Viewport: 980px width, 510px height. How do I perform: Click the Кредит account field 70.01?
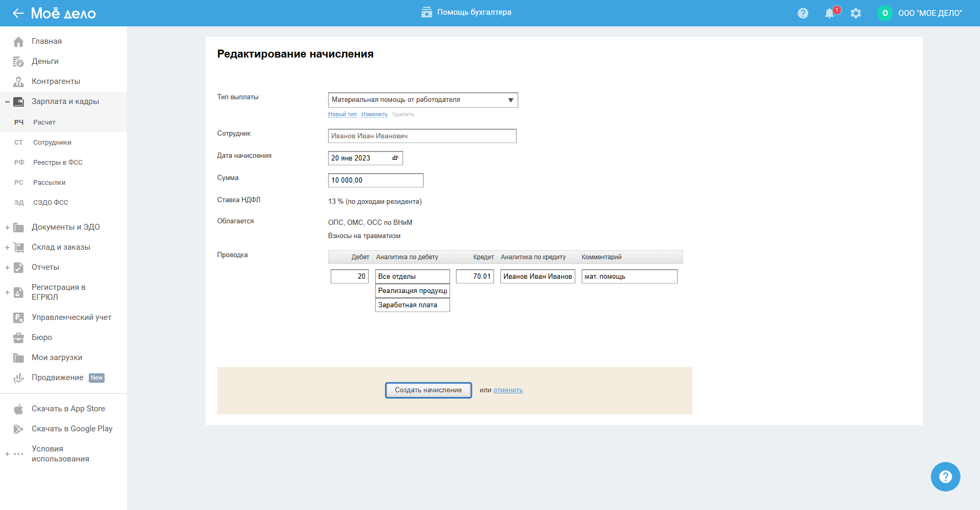pyautogui.click(x=475, y=276)
